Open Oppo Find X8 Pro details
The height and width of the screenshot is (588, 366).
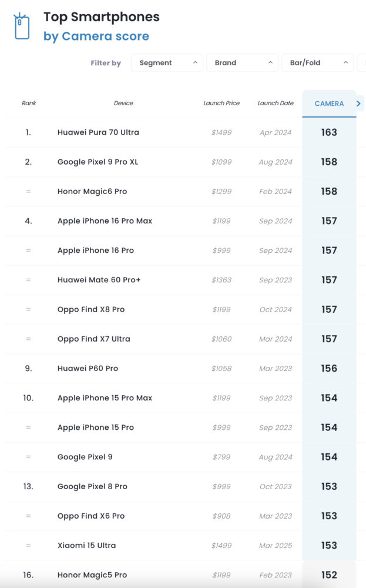click(91, 309)
